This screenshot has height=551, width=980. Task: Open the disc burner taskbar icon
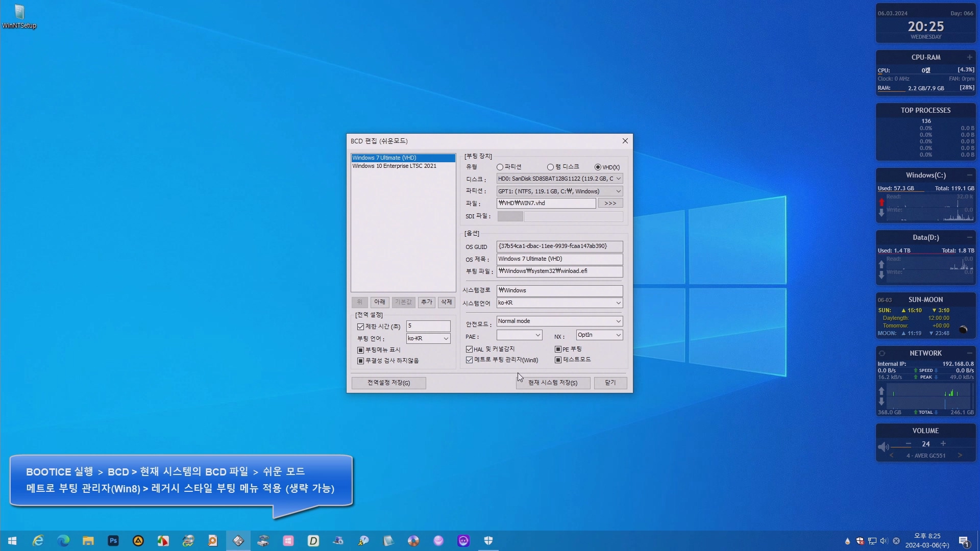(x=413, y=541)
